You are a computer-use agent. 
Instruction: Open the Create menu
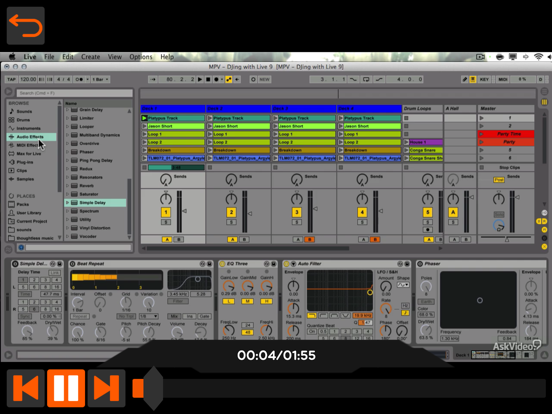(90, 57)
